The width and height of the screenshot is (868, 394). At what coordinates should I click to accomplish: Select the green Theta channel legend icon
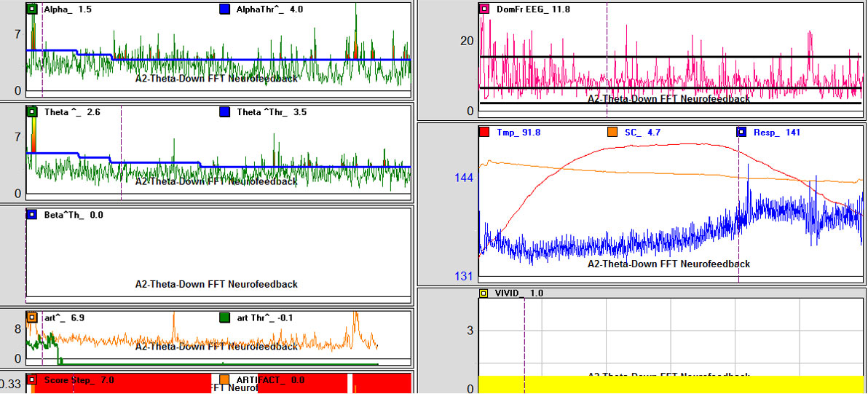click(x=32, y=113)
